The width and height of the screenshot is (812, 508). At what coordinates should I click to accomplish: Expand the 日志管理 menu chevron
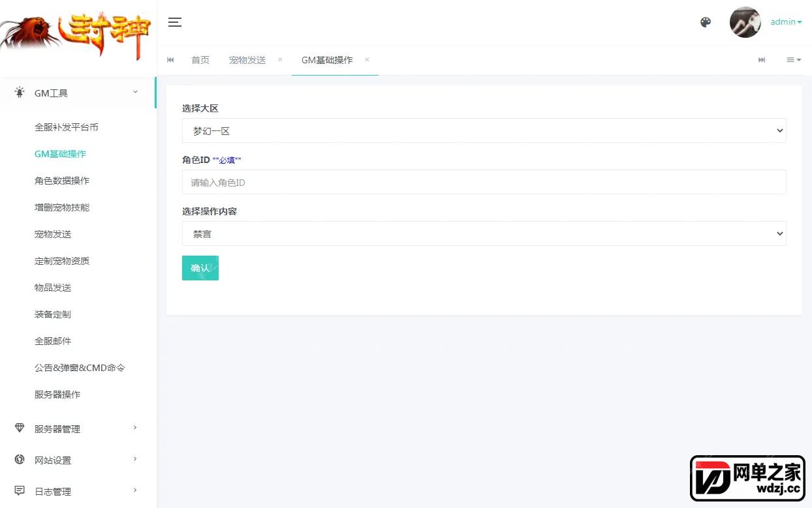pos(135,490)
